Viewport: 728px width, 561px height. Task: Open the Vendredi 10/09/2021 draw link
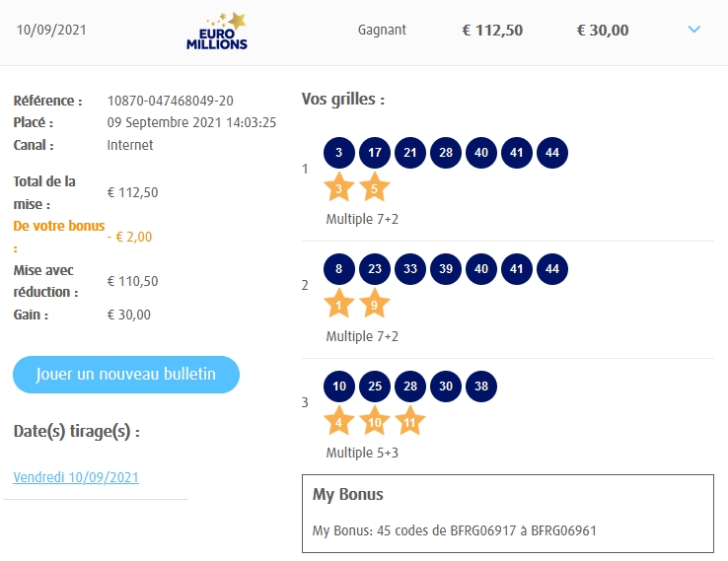coord(76,477)
